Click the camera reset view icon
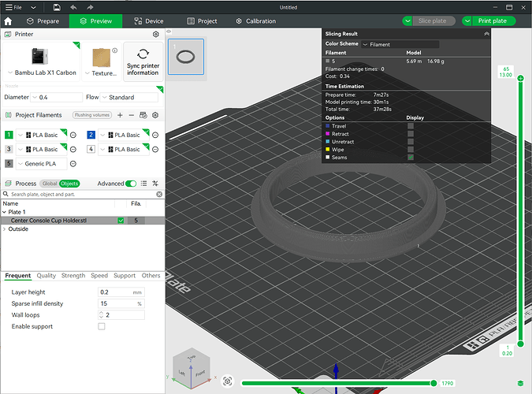This screenshot has width=532, height=394. (227, 381)
